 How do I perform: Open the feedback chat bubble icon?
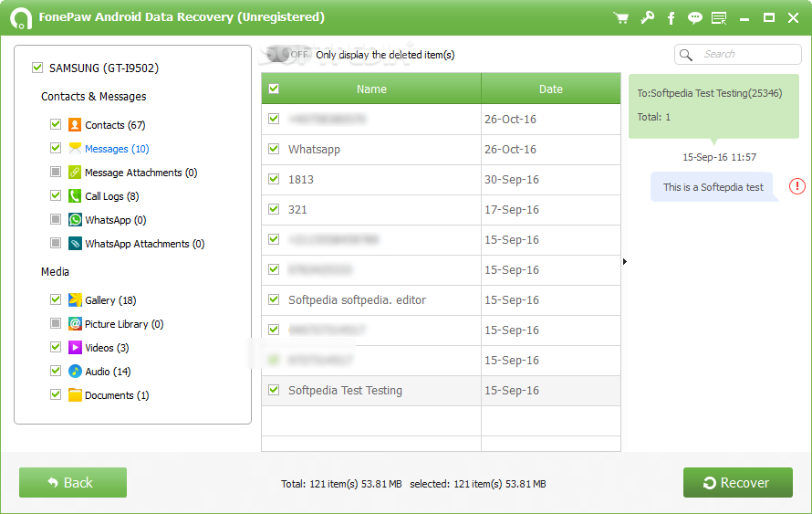695,18
